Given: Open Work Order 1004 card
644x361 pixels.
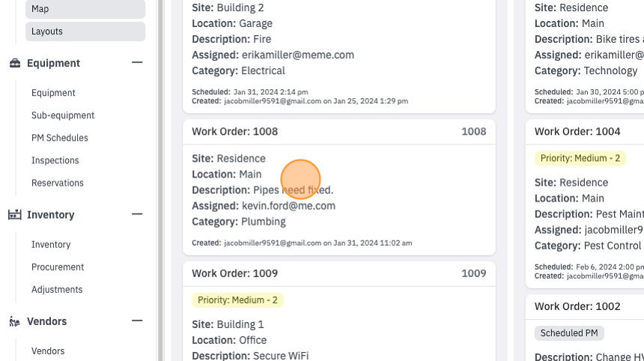Looking at the screenshot, I should [585, 132].
